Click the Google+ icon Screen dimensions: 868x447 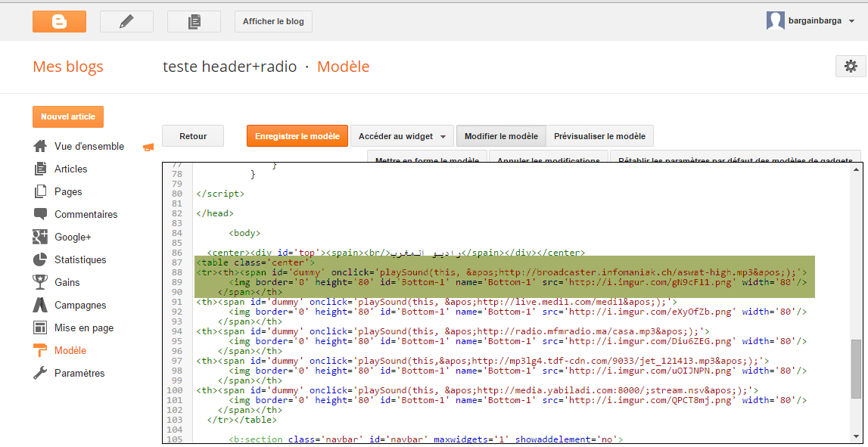pos(40,237)
